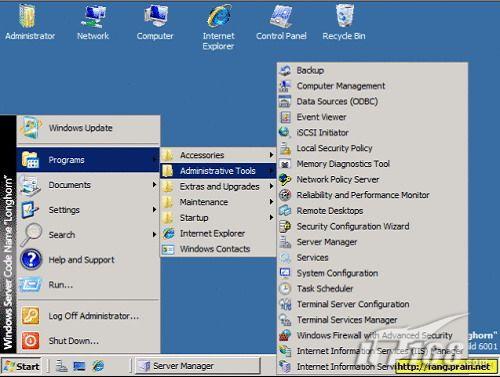The height and width of the screenshot is (377, 500).
Task: Select Programs in the Start menu
Action: [88, 160]
